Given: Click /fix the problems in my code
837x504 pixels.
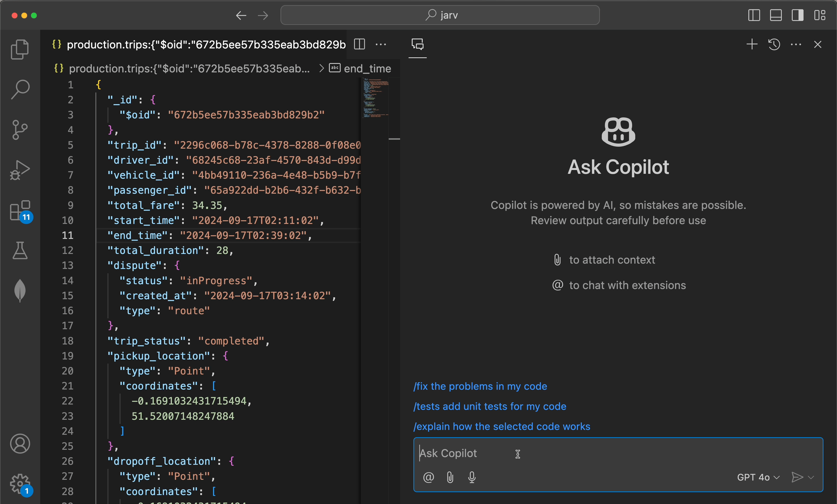Looking at the screenshot, I should tap(480, 386).
